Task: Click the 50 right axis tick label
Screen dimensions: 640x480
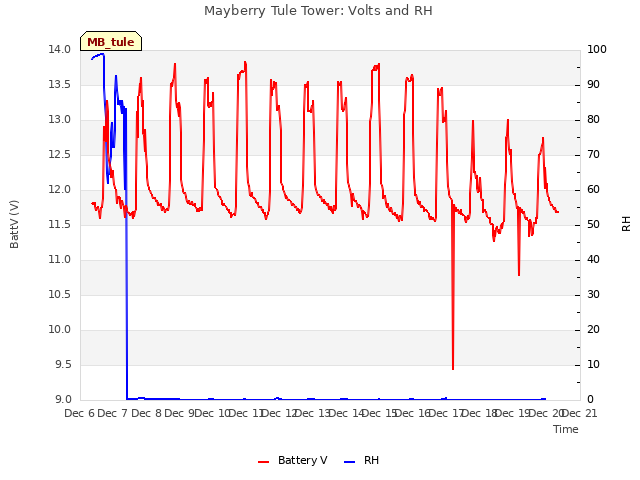Action: point(593,224)
